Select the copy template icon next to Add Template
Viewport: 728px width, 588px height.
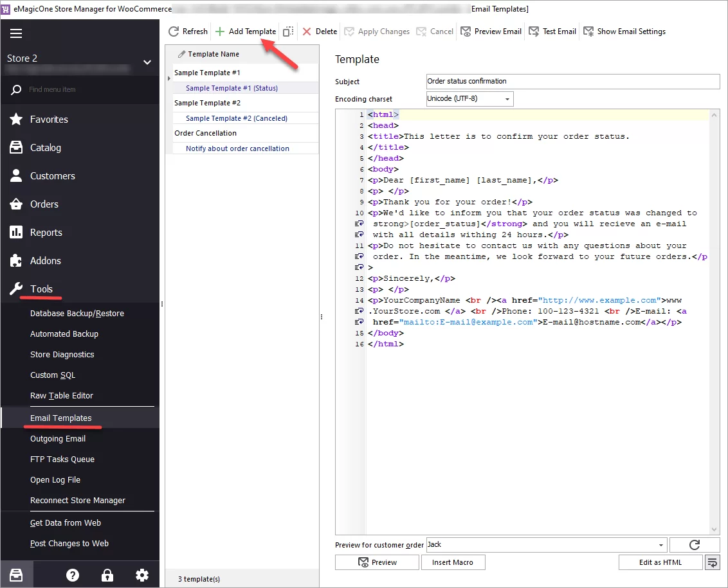287,31
